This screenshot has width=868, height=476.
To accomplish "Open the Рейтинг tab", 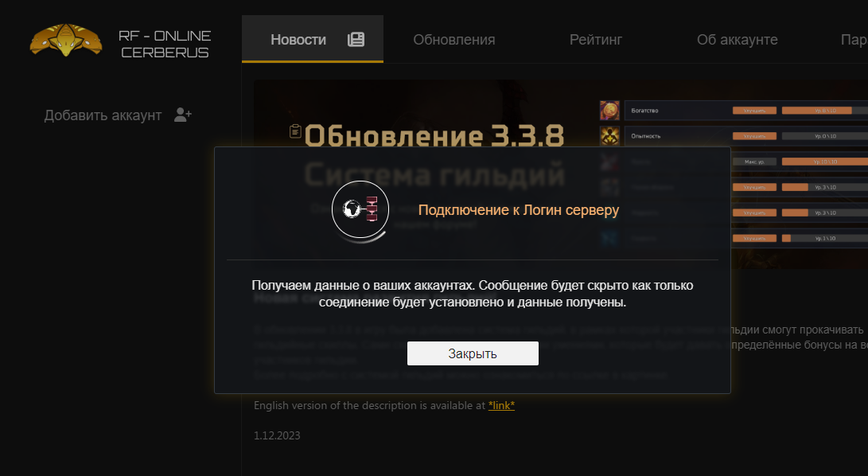I will click(x=596, y=40).
